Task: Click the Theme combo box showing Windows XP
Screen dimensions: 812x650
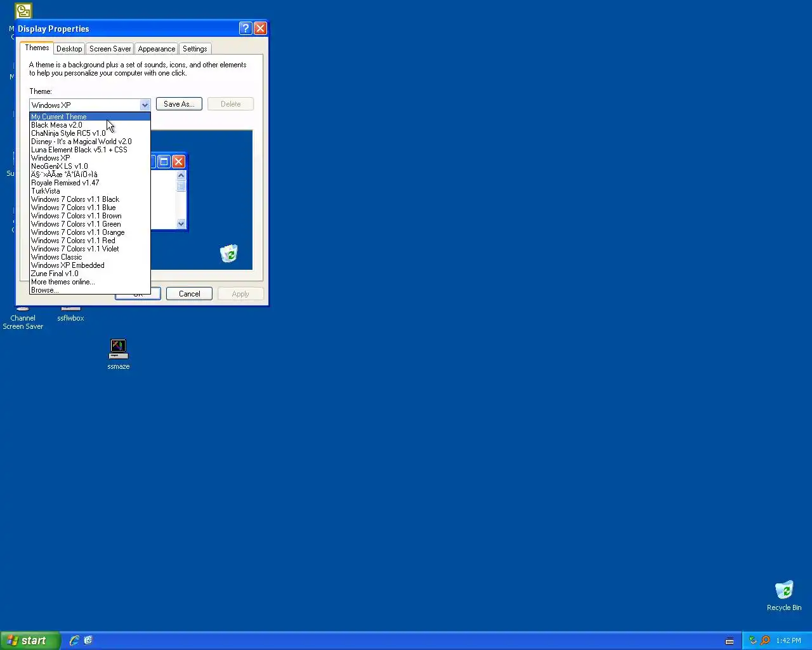Action: tap(89, 105)
